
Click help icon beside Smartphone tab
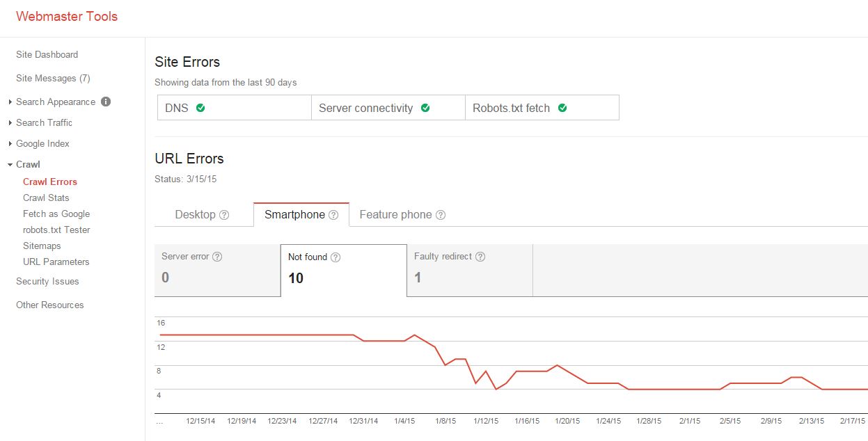pyautogui.click(x=333, y=215)
